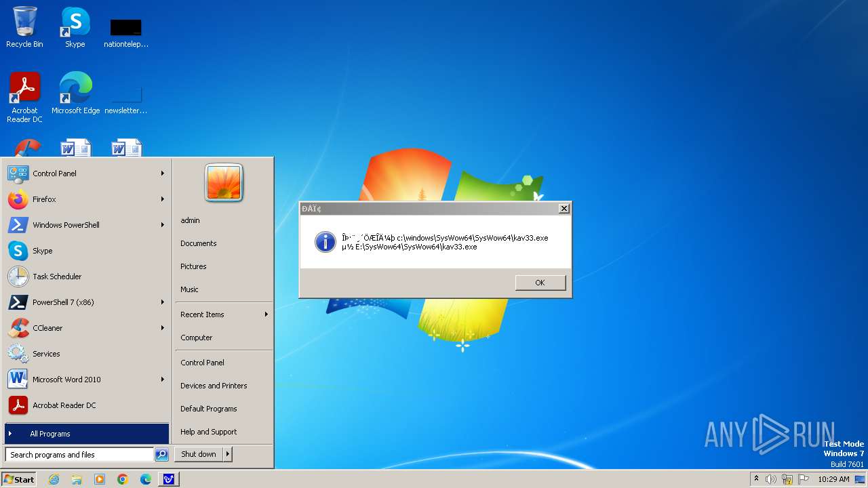
Task: Open the Recycle Bin desktop icon
Action: (24, 27)
